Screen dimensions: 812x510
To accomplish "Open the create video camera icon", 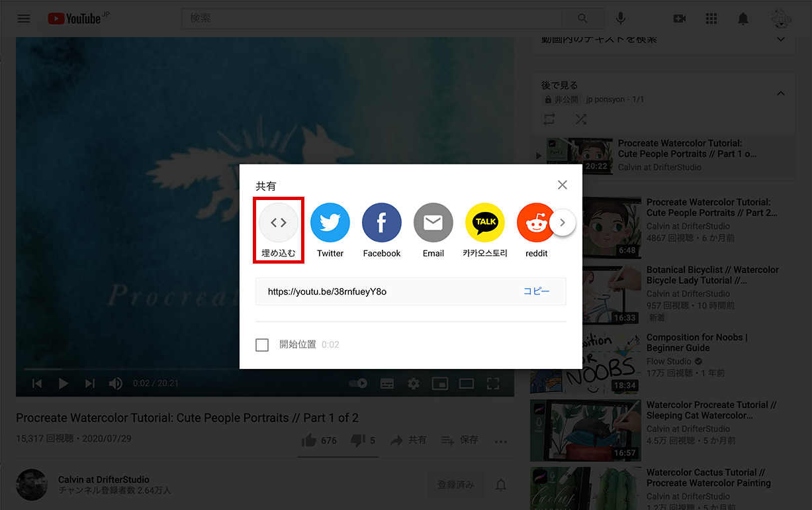I will pyautogui.click(x=680, y=19).
